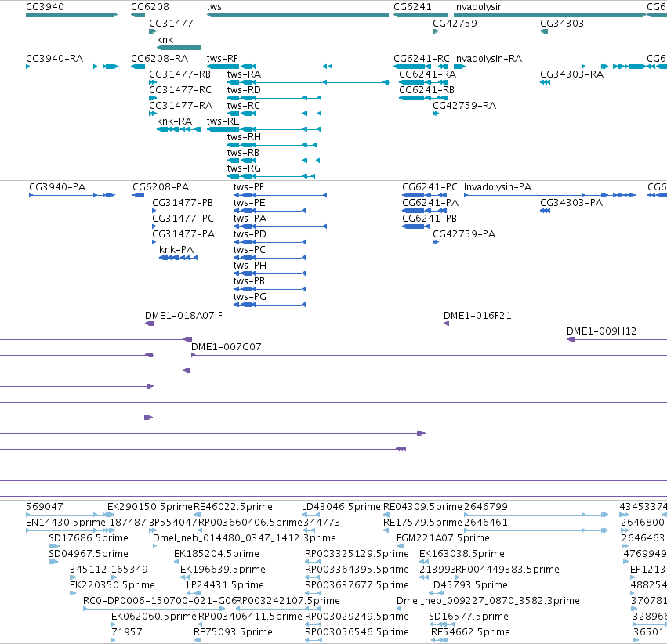Image resolution: width=667 pixels, height=644 pixels.
Task: Select transcript tws-RC
Action: point(243,106)
